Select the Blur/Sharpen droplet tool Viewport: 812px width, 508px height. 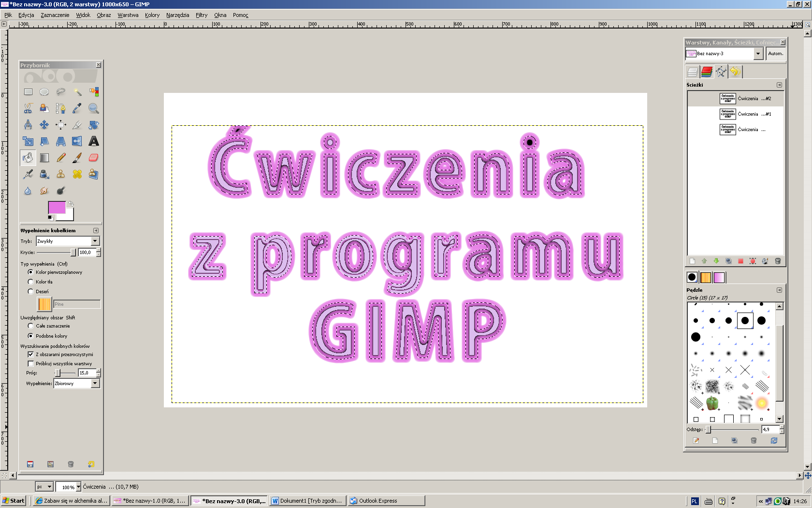[x=28, y=191]
